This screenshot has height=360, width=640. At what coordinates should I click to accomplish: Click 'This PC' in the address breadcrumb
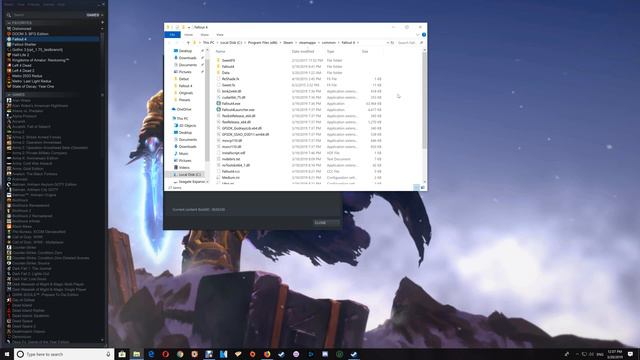209,42
